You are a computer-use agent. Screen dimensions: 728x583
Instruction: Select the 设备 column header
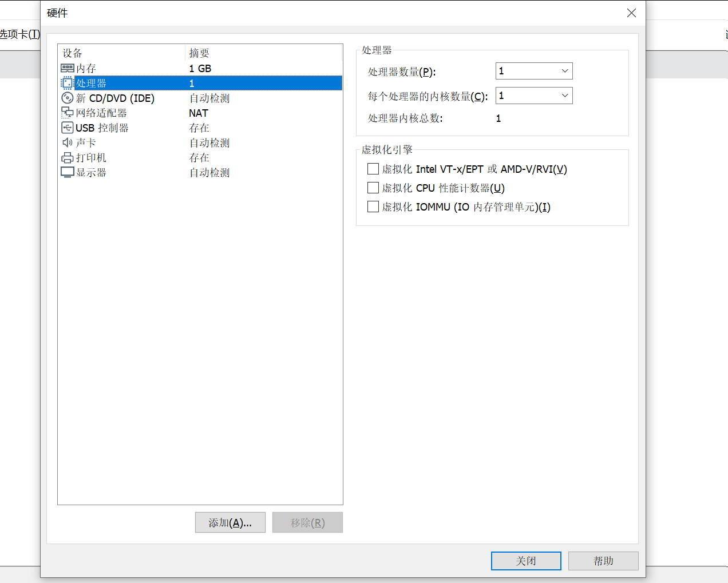click(72, 53)
